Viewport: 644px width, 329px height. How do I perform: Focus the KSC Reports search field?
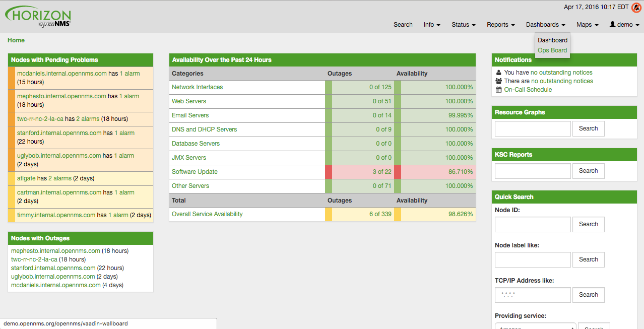[x=533, y=171]
